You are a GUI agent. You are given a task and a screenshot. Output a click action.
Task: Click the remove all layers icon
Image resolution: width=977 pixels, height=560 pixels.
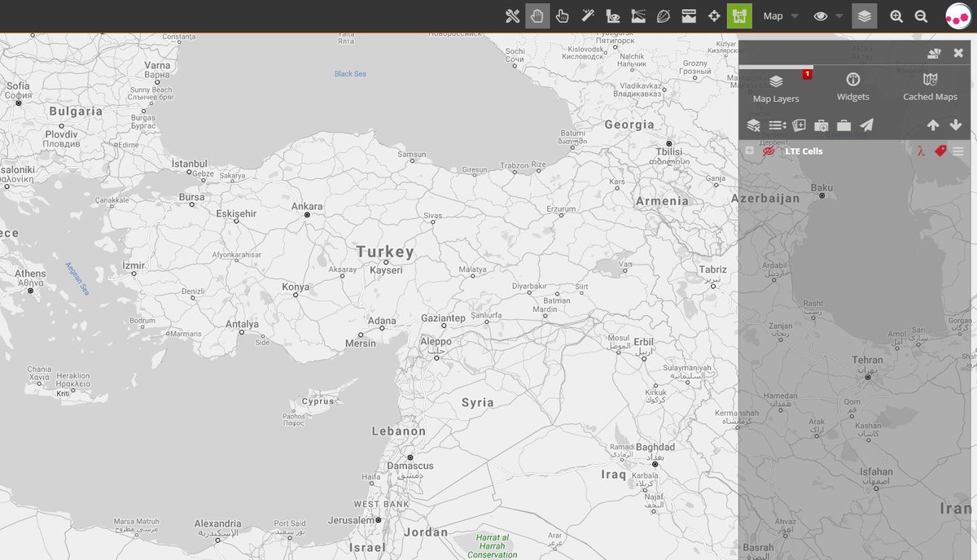pos(754,125)
